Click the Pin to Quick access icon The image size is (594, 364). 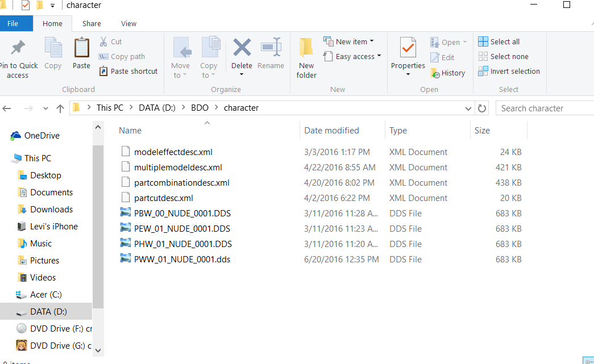pyautogui.click(x=18, y=49)
